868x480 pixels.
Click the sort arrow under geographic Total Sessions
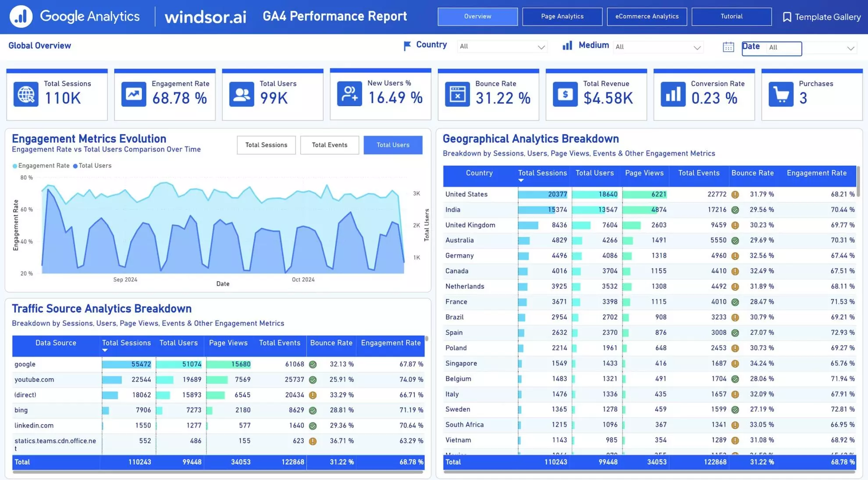click(521, 180)
